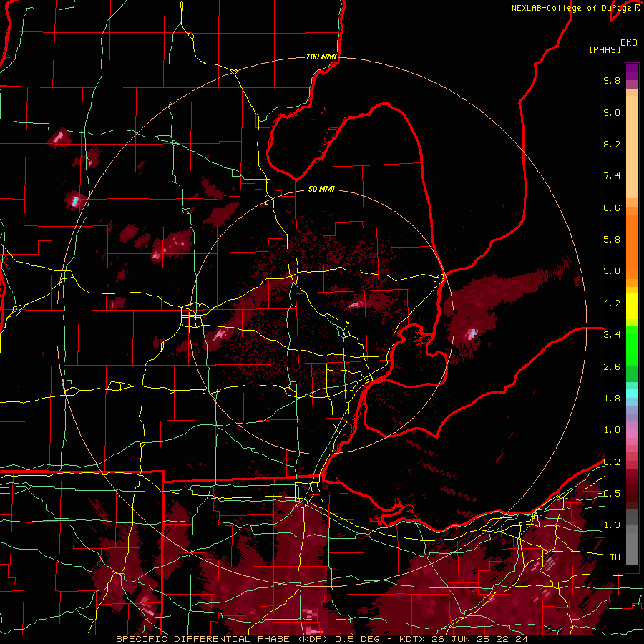Click the 2.6 legend label

click(x=612, y=367)
